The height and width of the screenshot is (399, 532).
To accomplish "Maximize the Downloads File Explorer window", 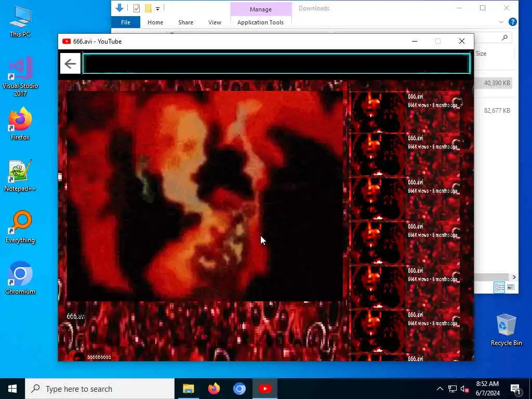I will click(483, 8).
